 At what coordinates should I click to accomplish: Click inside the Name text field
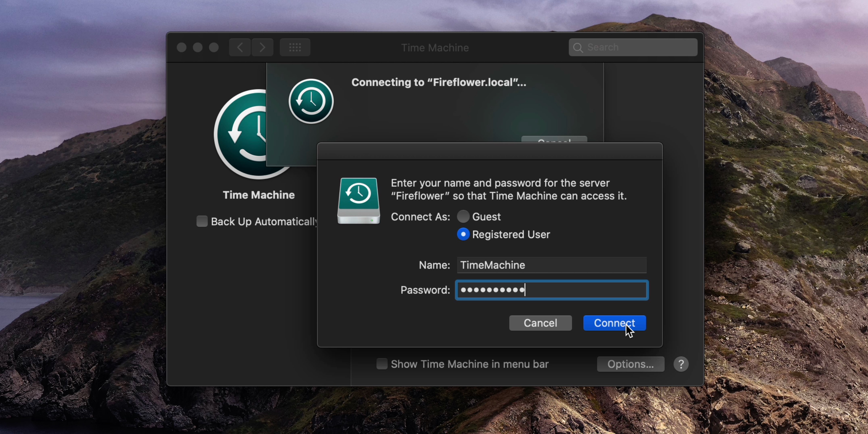(x=551, y=265)
